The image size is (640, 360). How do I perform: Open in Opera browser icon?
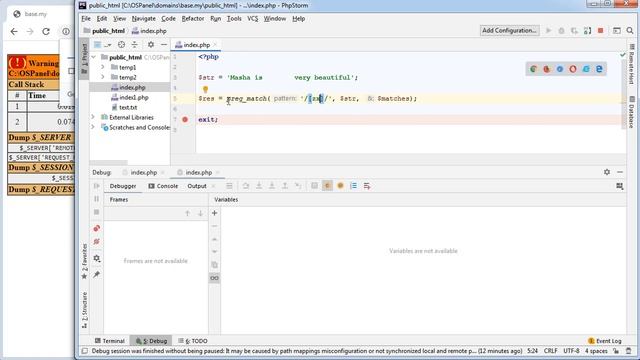[x=573, y=69]
